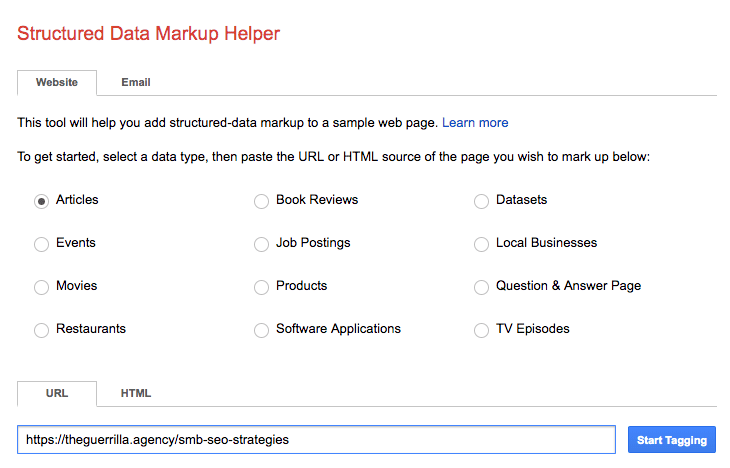Select the URL input tab

pos(57,393)
